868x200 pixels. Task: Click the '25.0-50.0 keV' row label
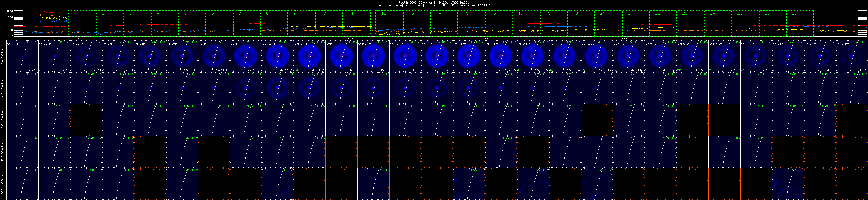[3, 152]
